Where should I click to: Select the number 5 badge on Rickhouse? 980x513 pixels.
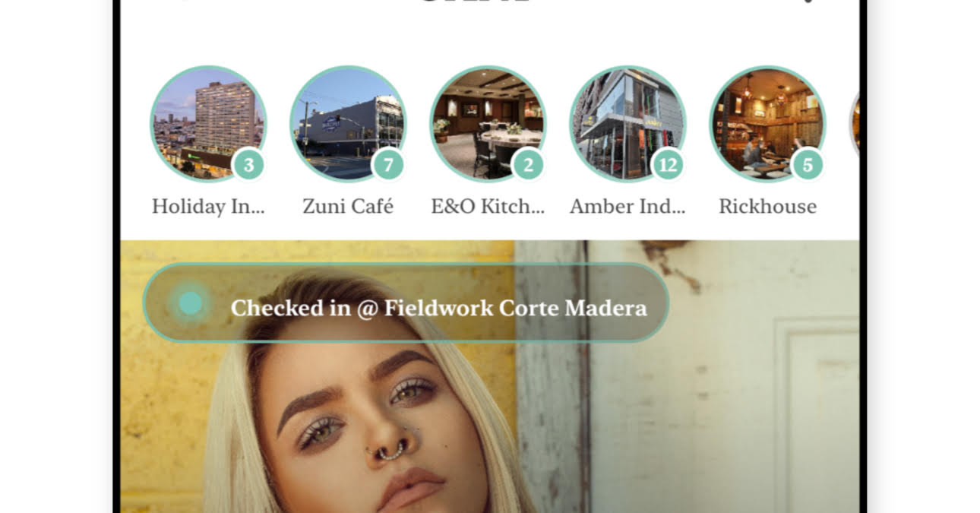(x=808, y=165)
